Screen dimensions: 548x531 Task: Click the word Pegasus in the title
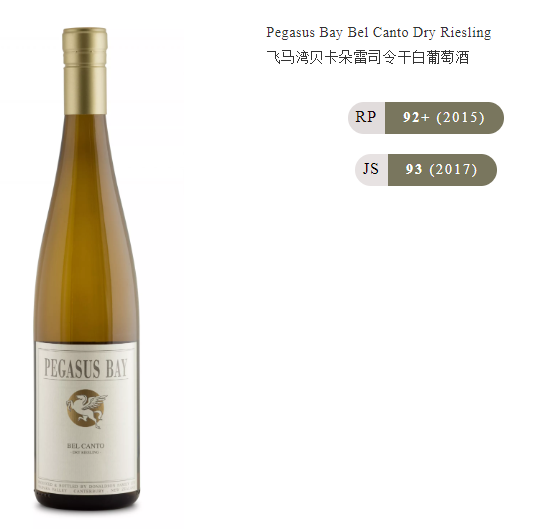click(x=291, y=33)
